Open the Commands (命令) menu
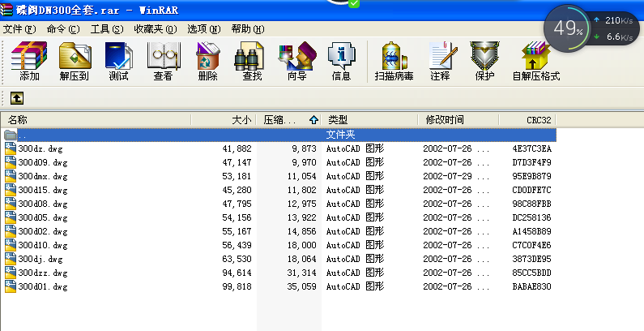The width and height of the screenshot is (644, 331). click(63, 29)
